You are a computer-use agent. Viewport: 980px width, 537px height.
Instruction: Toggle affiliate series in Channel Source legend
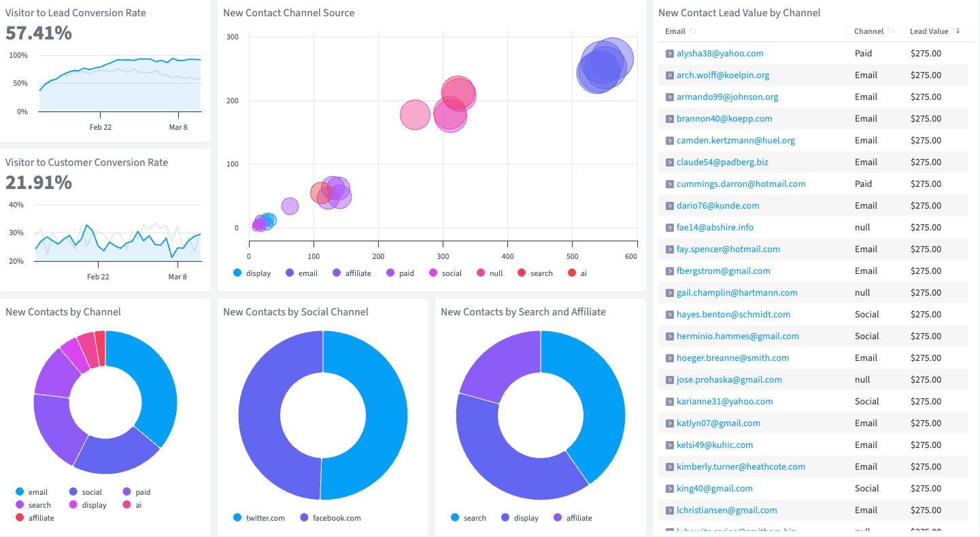(352, 273)
